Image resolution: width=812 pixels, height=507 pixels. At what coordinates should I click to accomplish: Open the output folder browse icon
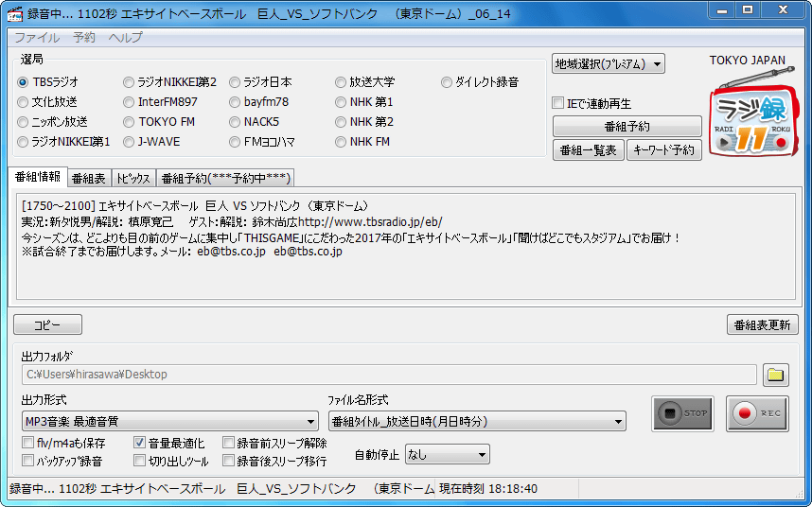click(x=775, y=375)
